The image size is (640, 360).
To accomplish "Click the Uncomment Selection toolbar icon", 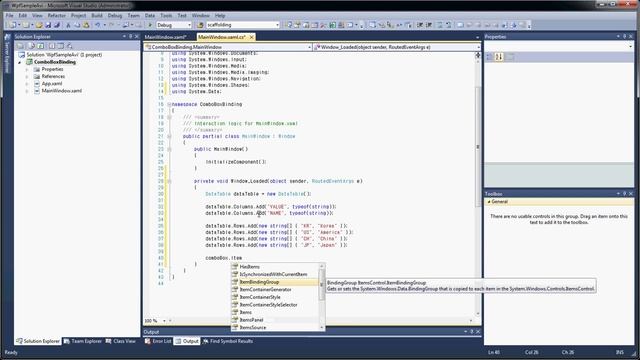I will 449,25.
